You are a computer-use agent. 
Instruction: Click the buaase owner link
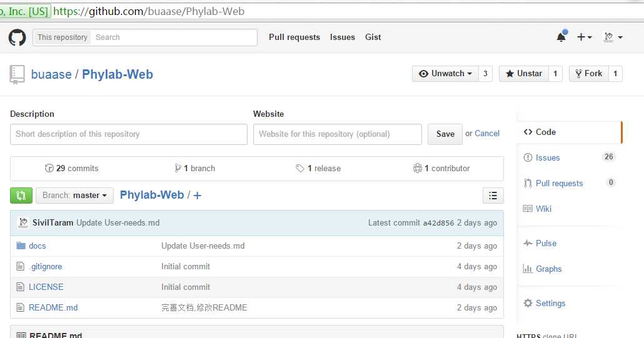[51, 74]
